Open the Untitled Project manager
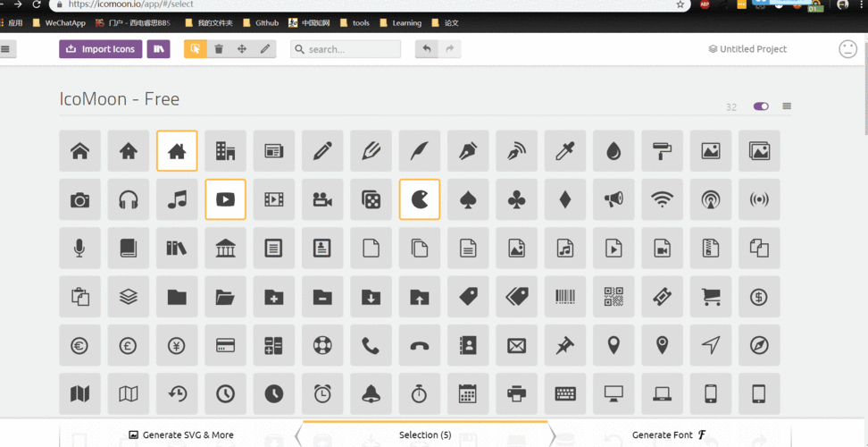The width and height of the screenshot is (868, 447). coord(747,49)
